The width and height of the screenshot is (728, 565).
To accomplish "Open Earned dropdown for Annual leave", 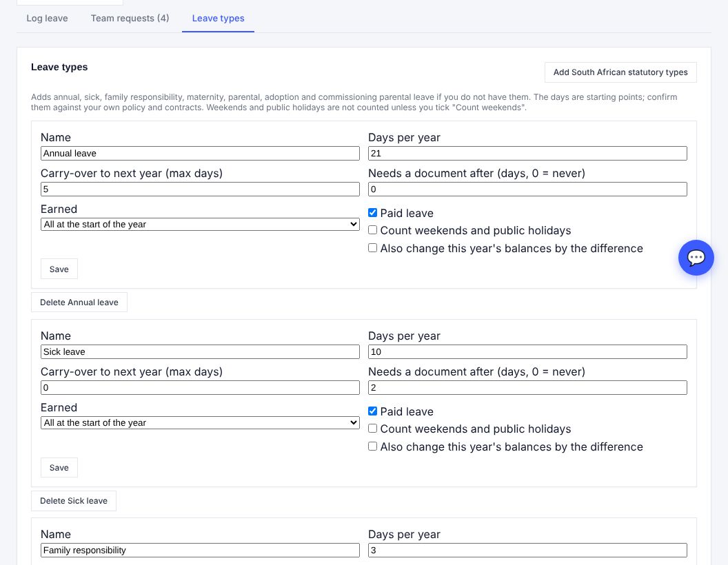I will pos(200,225).
